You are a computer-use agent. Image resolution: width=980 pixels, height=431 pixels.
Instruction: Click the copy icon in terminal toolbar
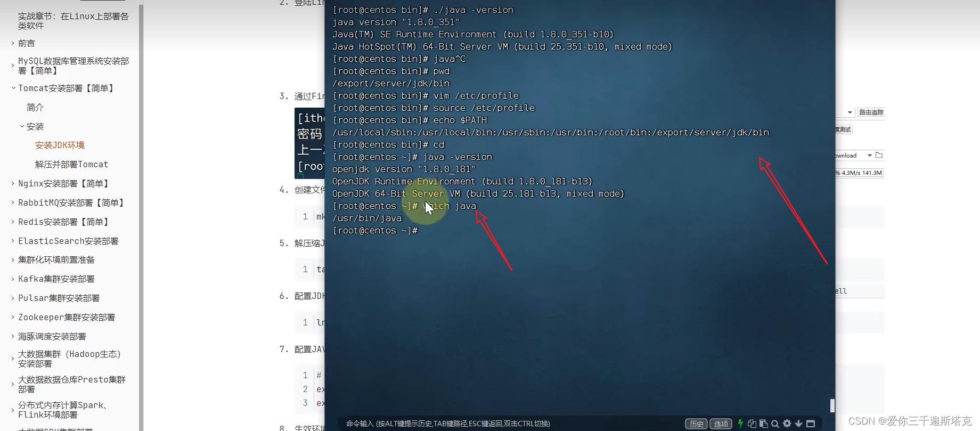pyautogui.click(x=752, y=424)
